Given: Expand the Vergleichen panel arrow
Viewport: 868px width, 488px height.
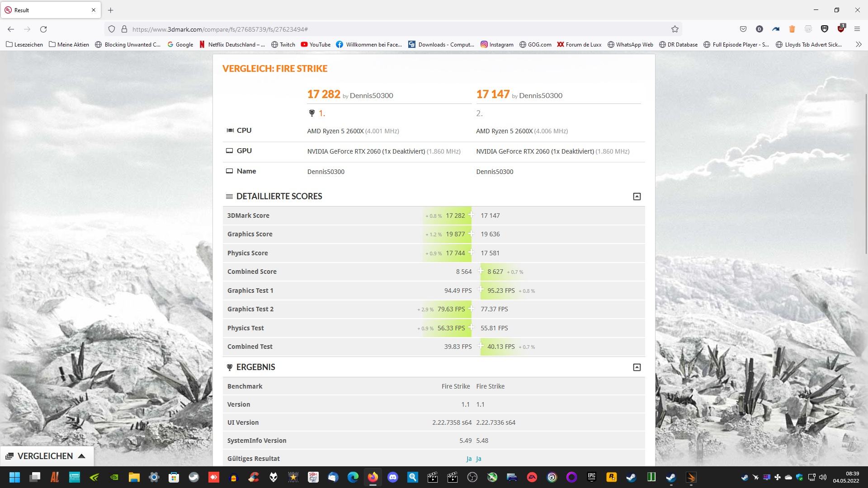Looking at the screenshot, I should coord(82,456).
